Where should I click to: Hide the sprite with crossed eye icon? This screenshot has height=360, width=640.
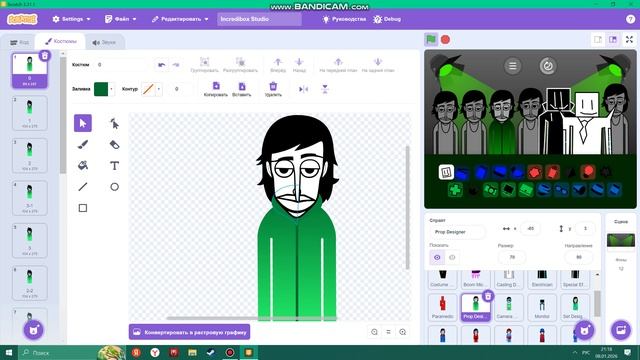(x=452, y=258)
